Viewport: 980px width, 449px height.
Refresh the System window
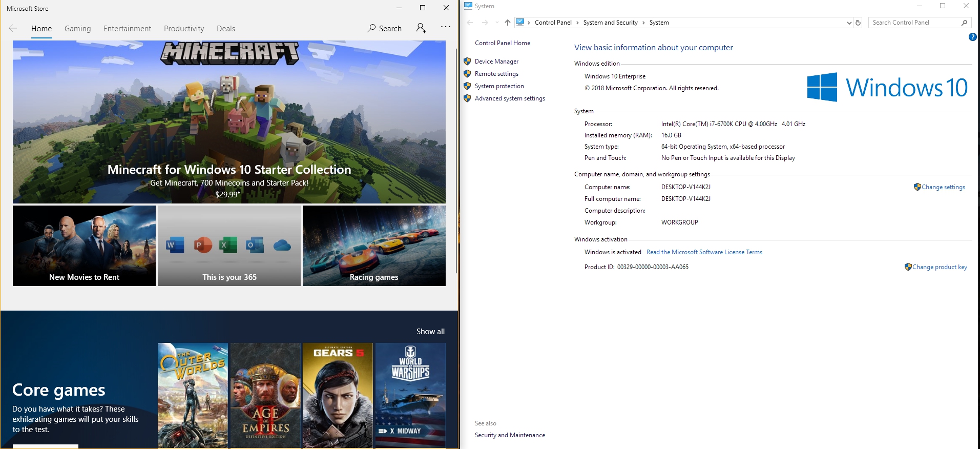coord(858,23)
